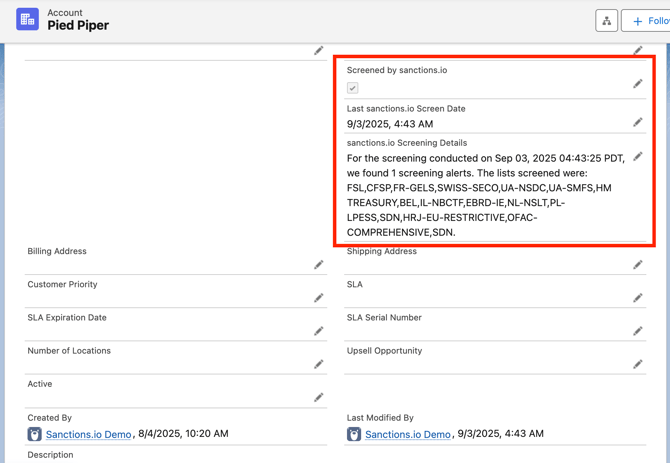Viewport: 670px width, 463px height.
Task: Click the sanctions.io Screening Details label
Action: click(x=407, y=143)
